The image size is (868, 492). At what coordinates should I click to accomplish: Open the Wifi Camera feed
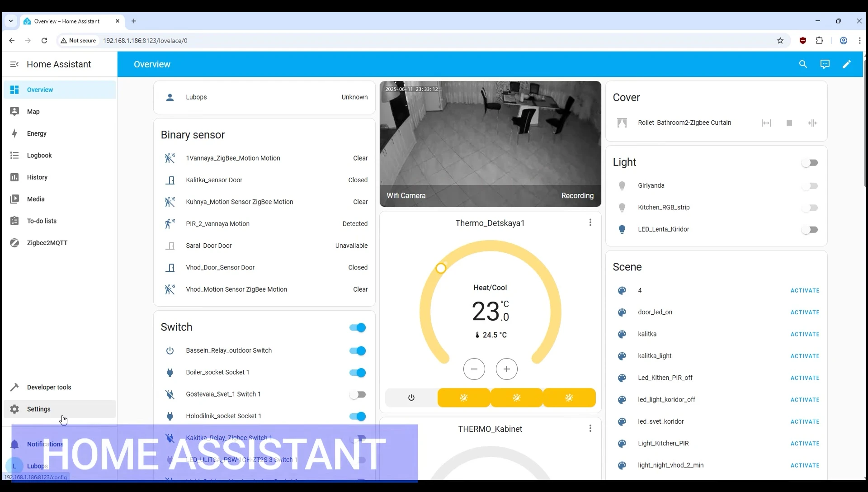(x=490, y=144)
